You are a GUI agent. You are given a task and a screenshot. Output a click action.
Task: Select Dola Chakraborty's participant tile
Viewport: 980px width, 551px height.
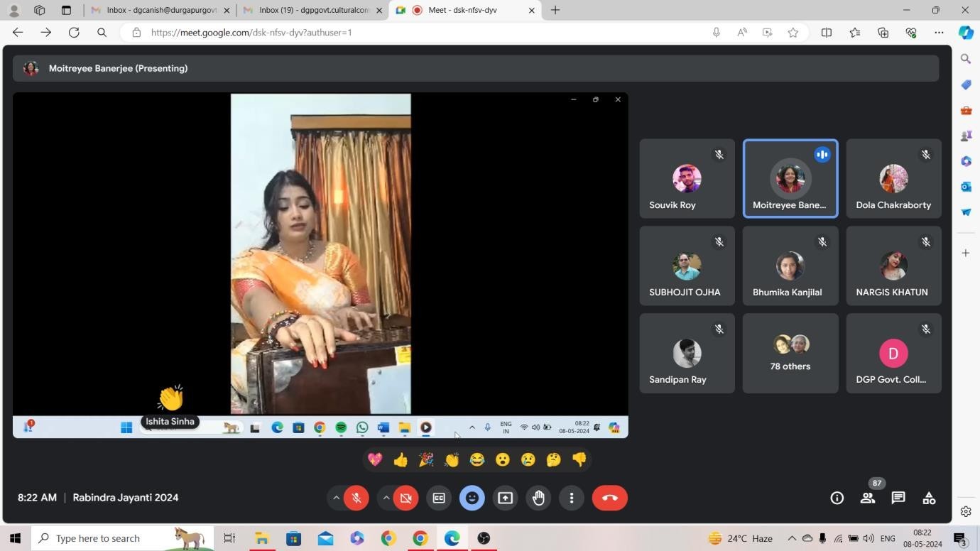coord(893,179)
